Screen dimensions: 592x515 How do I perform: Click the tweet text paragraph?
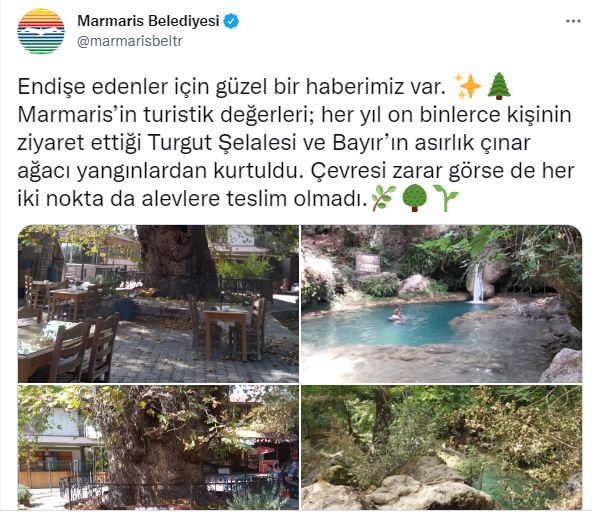pos(296,142)
